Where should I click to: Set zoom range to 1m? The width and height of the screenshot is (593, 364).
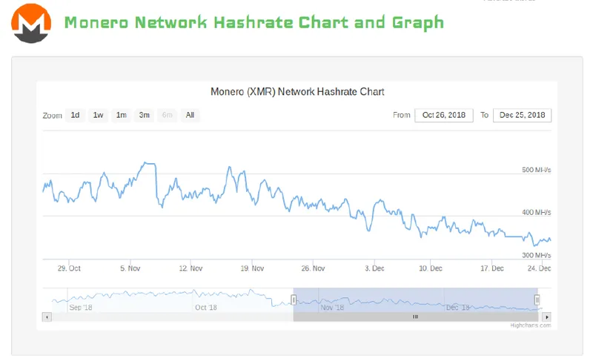tap(122, 115)
